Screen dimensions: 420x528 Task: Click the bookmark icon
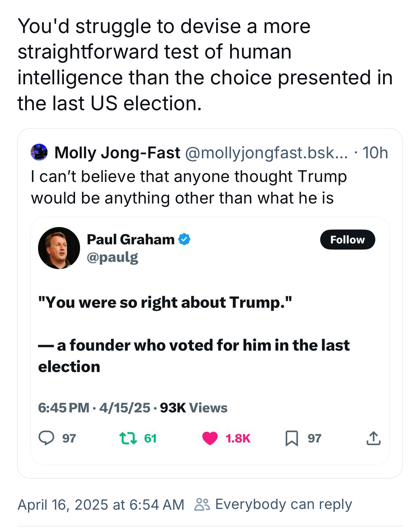tap(291, 438)
